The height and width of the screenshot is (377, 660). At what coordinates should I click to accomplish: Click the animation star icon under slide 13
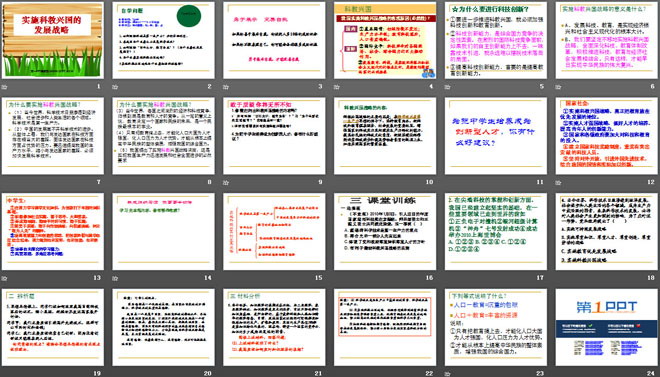pos(5,278)
